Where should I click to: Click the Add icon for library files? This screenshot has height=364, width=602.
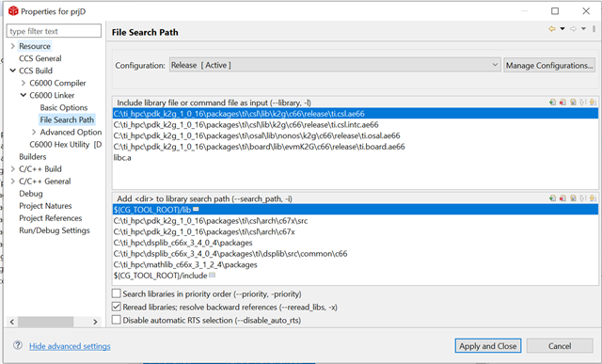click(x=552, y=103)
